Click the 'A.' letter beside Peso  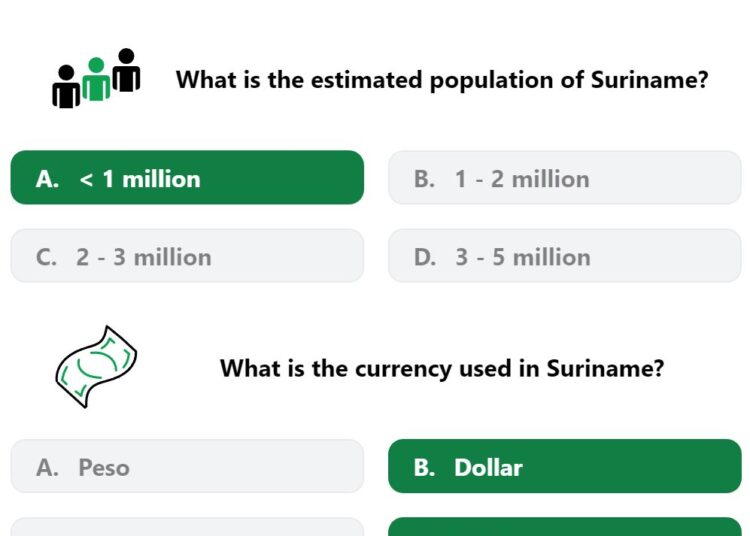47,468
